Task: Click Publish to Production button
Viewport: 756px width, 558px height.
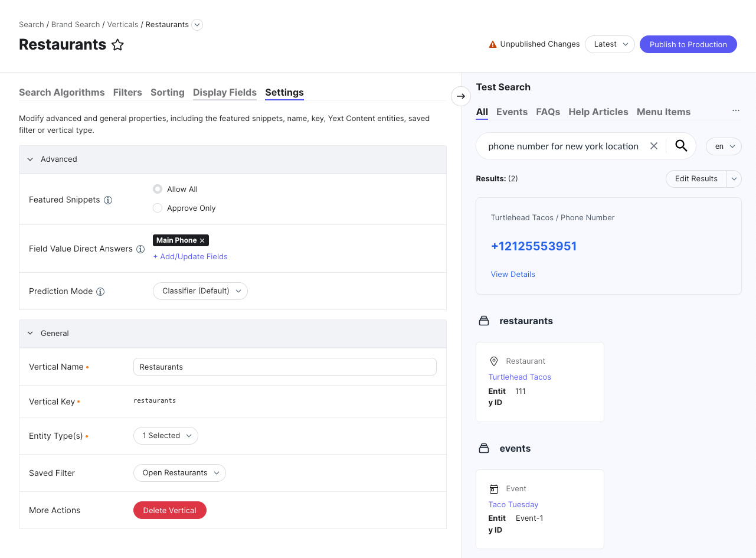Action: [x=688, y=44]
